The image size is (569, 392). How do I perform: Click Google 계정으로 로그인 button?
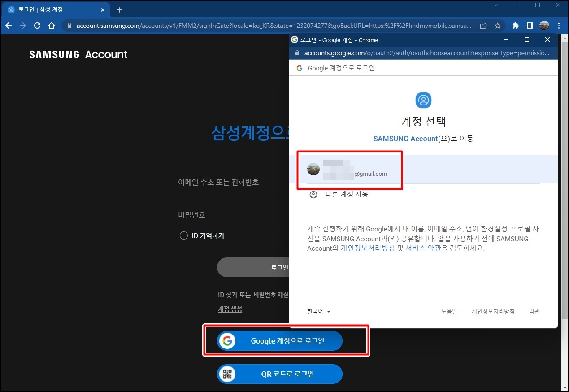(x=280, y=341)
